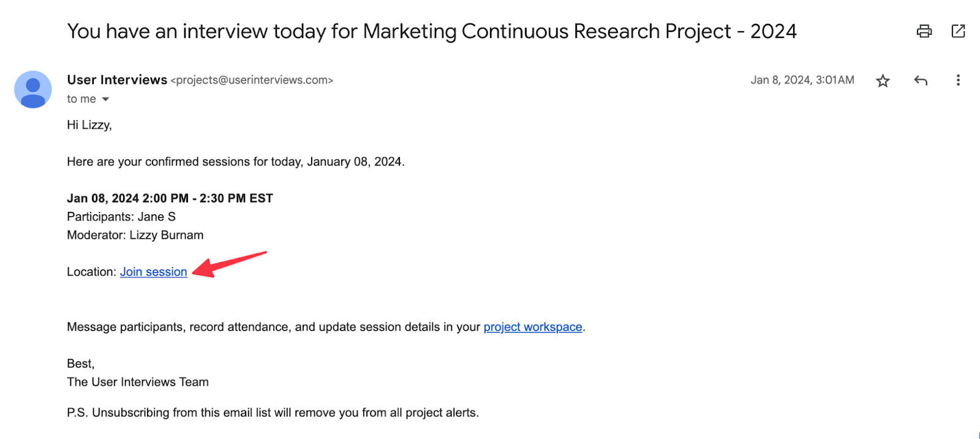Image resolution: width=980 pixels, height=439 pixels.
Task: Open the email in a new window
Action: coord(958,31)
